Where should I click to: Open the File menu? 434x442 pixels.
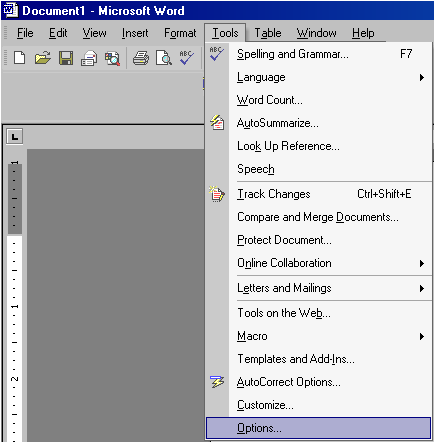[x=25, y=33]
